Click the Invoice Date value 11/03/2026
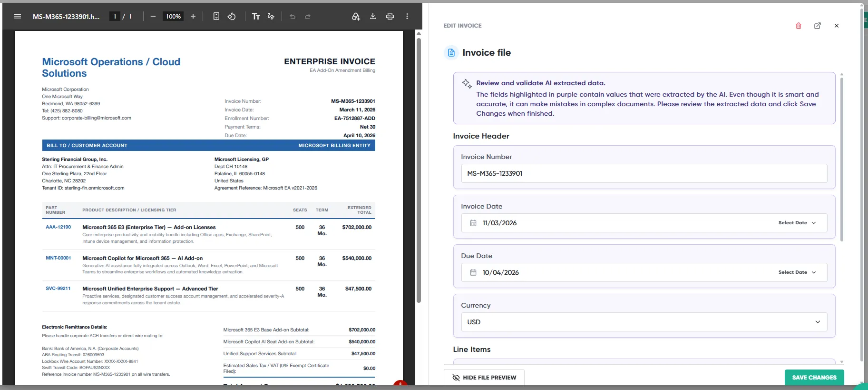868x390 pixels. [499, 223]
